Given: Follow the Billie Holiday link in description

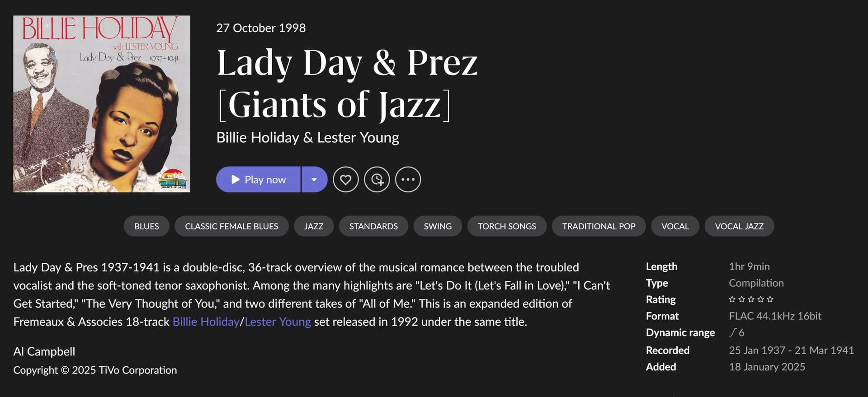Looking at the screenshot, I should [x=206, y=322].
